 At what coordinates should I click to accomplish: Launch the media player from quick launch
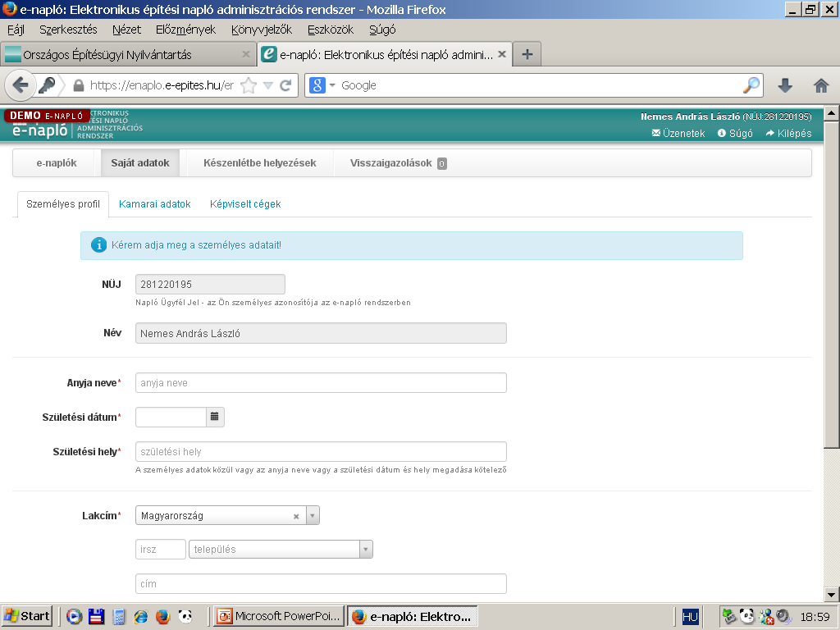(74, 617)
